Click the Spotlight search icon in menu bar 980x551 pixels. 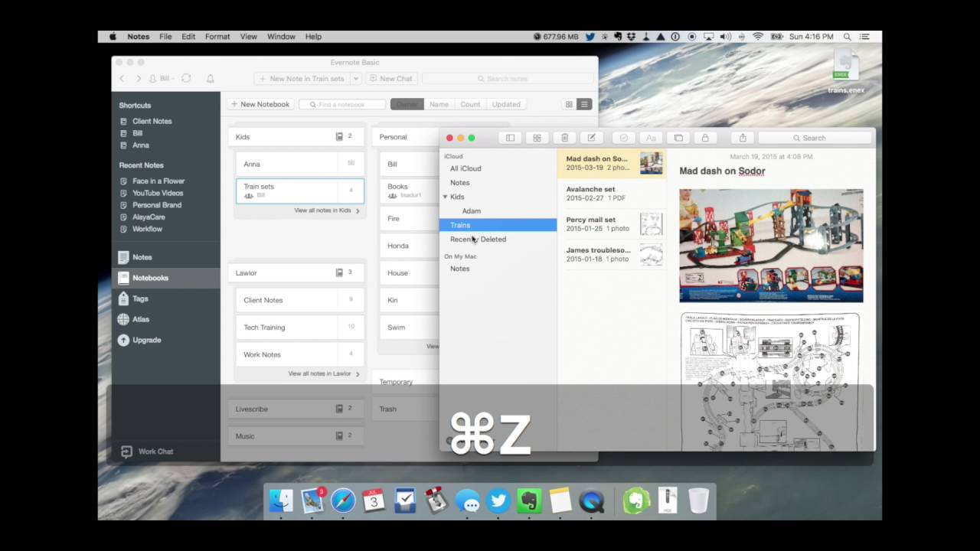point(847,37)
